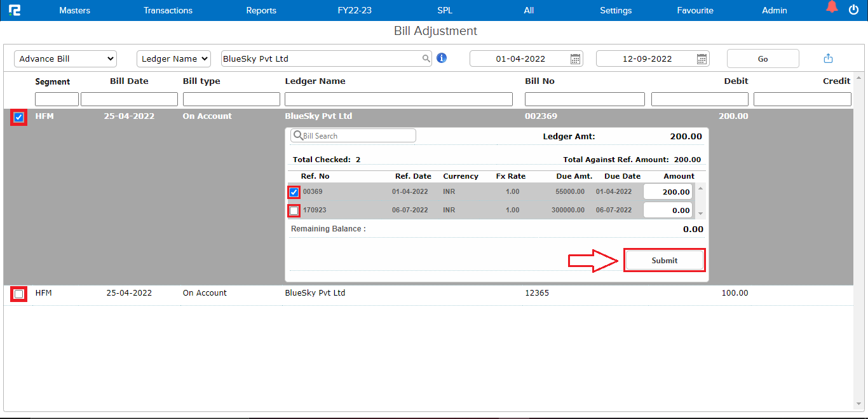868x419 pixels.
Task: Click the blue info icon
Action: pyautogui.click(x=442, y=58)
